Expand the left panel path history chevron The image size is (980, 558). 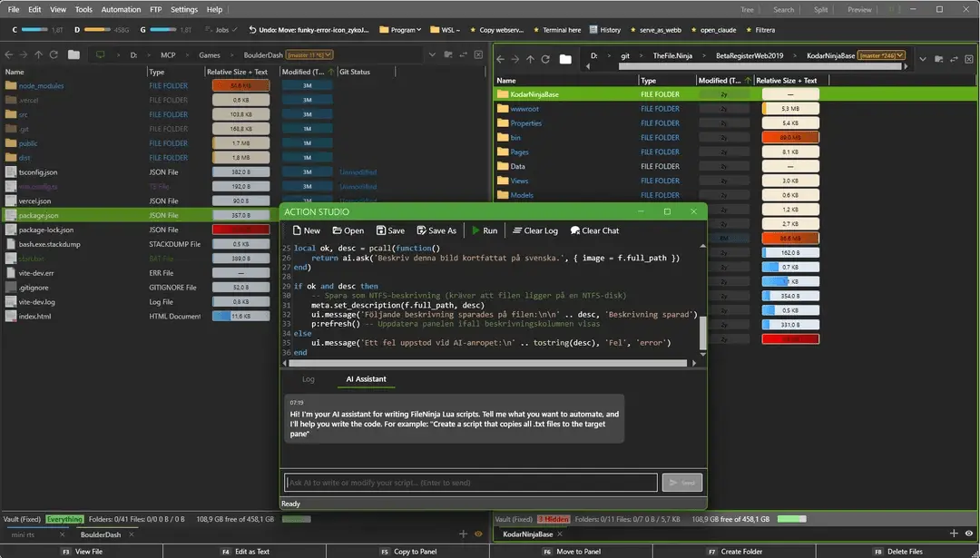pyautogui.click(x=432, y=55)
